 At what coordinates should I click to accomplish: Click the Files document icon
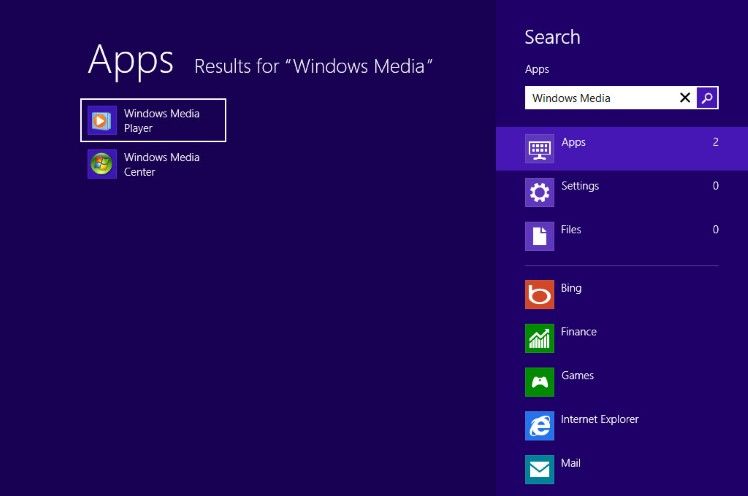tap(540, 236)
